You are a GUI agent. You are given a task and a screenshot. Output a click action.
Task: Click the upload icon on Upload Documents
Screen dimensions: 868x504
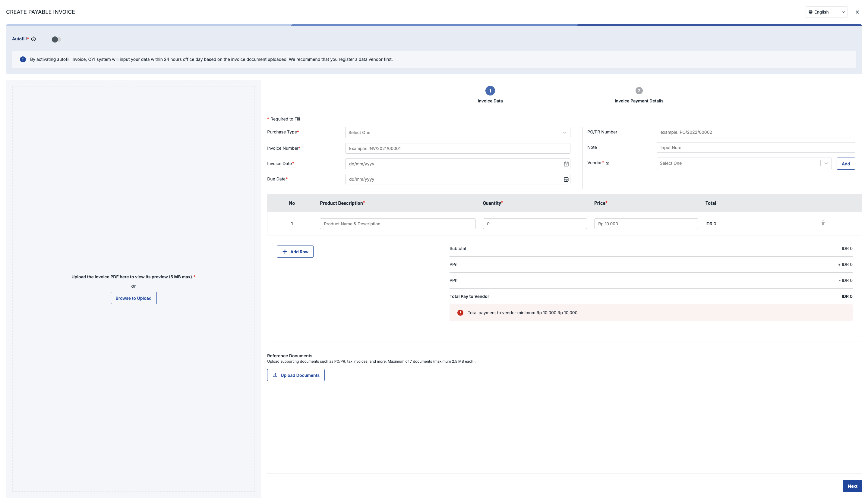coord(275,375)
